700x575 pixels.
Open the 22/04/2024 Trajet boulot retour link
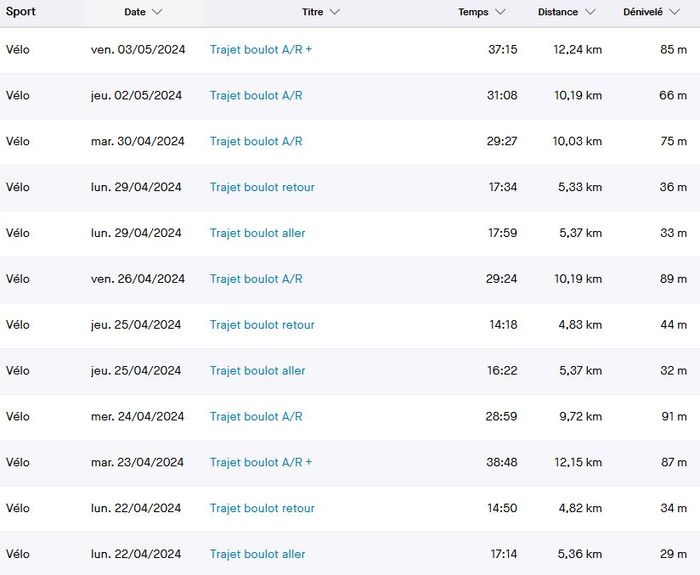tap(262, 509)
